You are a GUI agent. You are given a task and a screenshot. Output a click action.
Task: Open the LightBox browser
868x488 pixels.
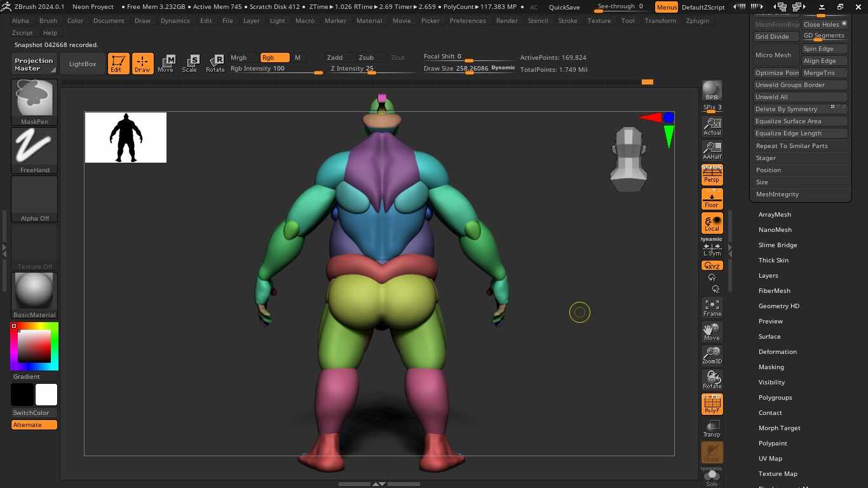[x=81, y=64]
